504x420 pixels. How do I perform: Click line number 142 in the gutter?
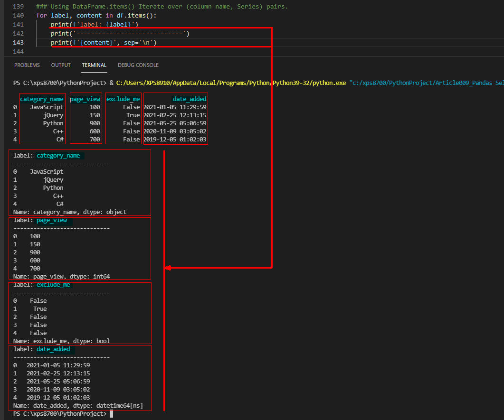(x=19, y=33)
